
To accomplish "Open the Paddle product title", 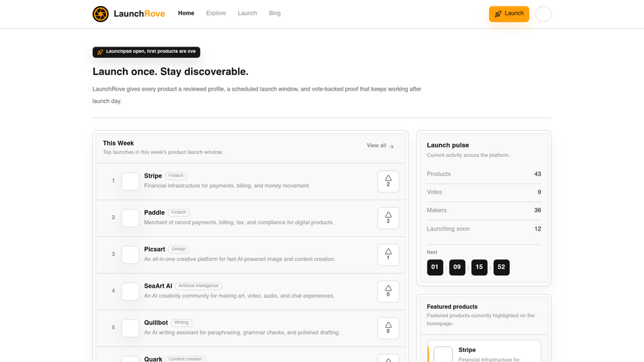I will click(x=154, y=213).
